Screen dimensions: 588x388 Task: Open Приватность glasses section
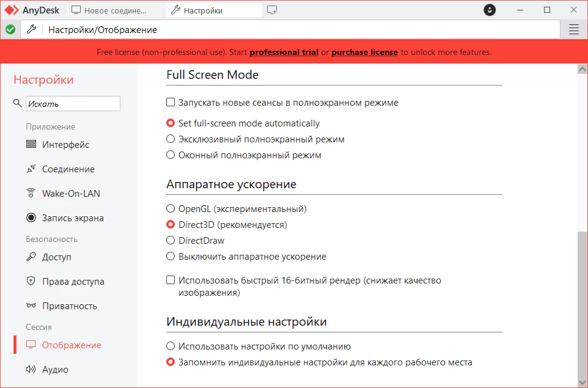62,306
